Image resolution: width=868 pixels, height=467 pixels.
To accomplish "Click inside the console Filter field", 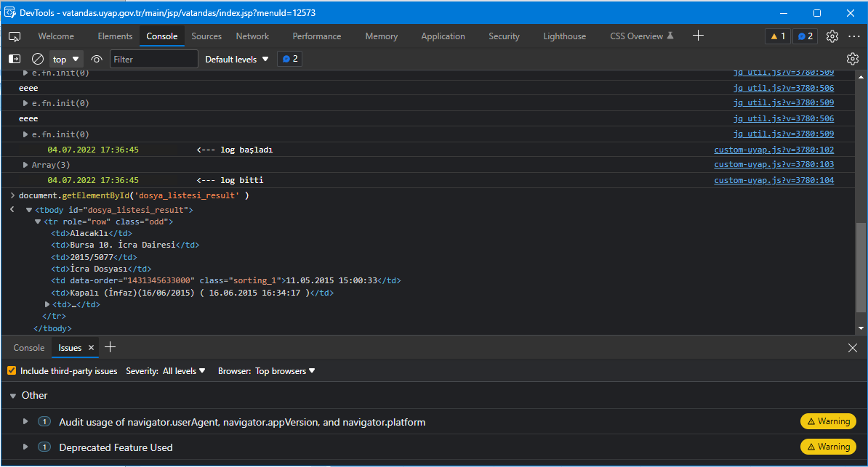I will pyautogui.click(x=153, y=60).
